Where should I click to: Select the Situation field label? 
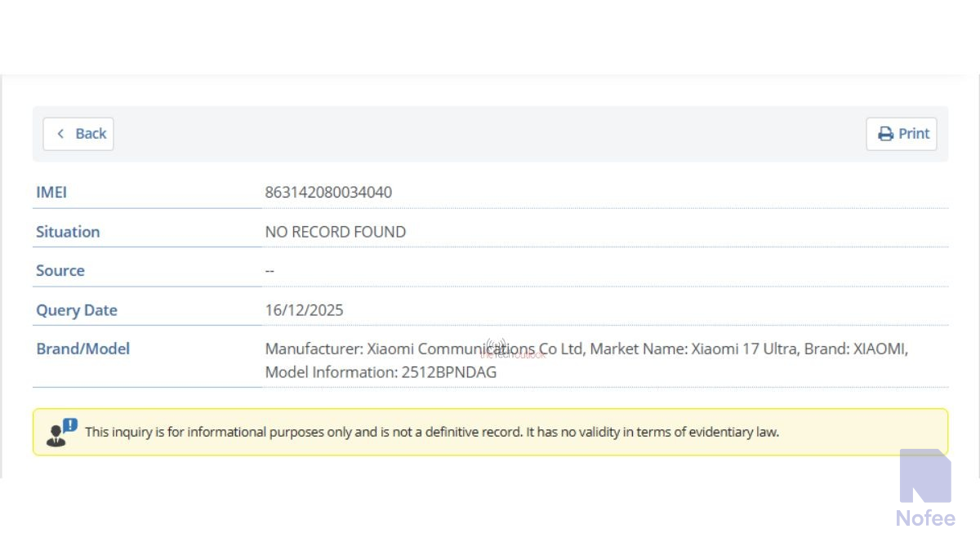[68, 232]
